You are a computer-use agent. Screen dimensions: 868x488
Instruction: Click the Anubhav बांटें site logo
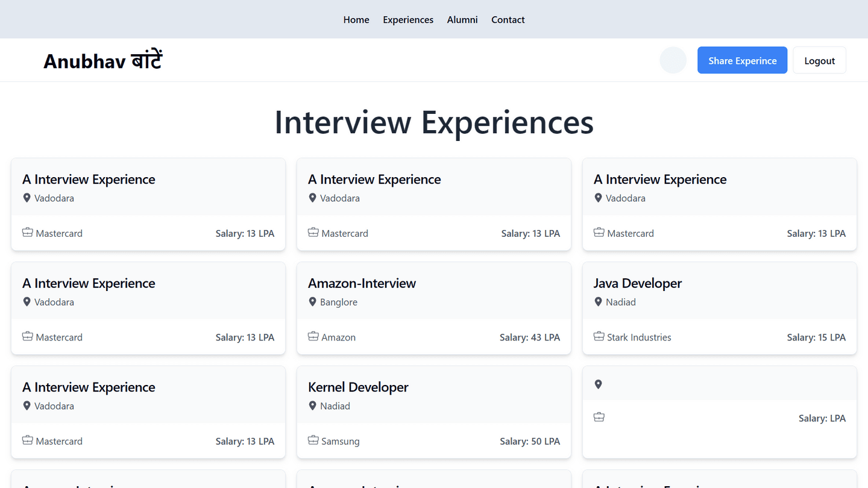point(103,61)
